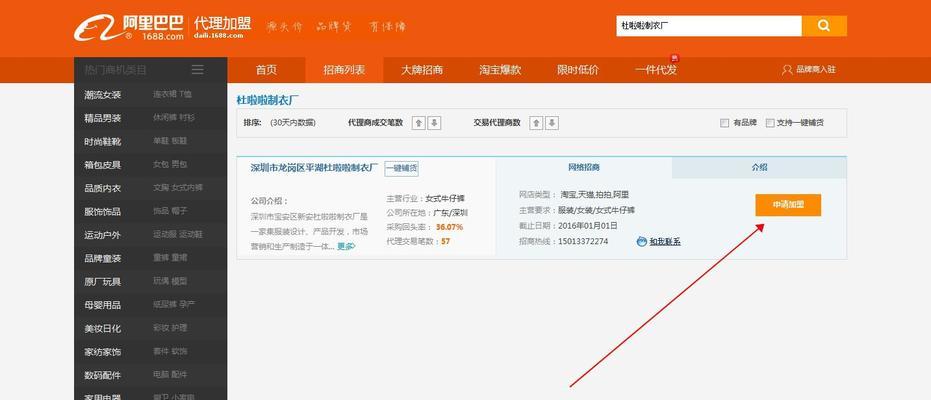931x400 pixels.
Task: Open the 大牌招商 nav tab
Action: [422, 70]
